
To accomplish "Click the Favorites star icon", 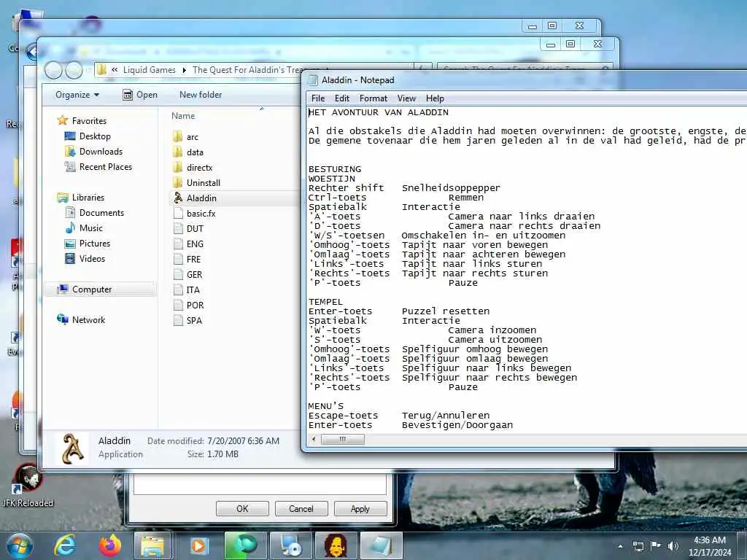I will pyautogui.click(x=63, y=120).
